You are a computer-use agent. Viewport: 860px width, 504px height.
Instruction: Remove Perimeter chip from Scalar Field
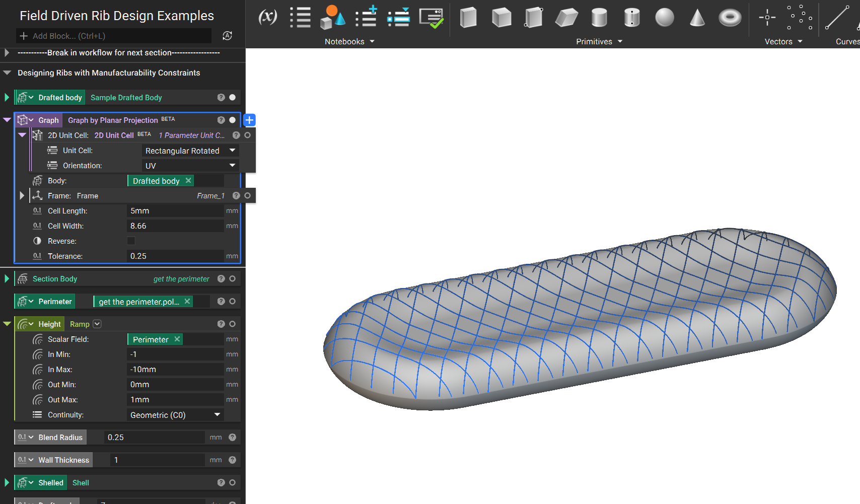177,339
